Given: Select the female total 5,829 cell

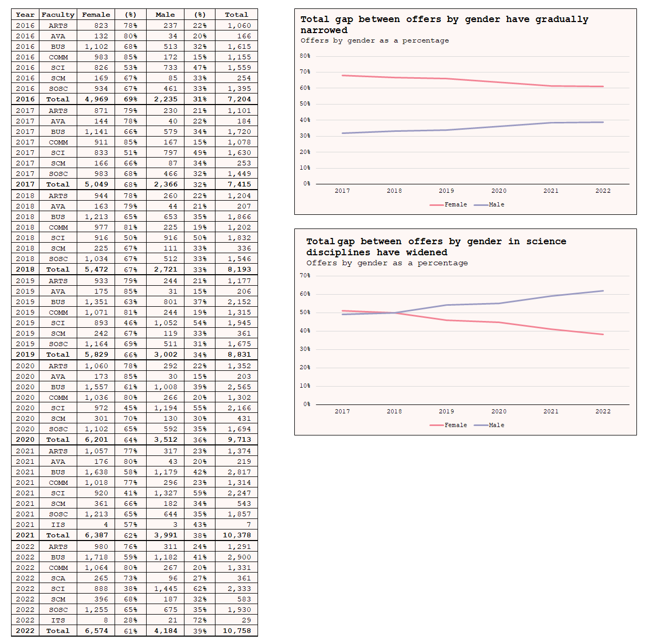Looking at the screenshot, I should pos(96,355).
